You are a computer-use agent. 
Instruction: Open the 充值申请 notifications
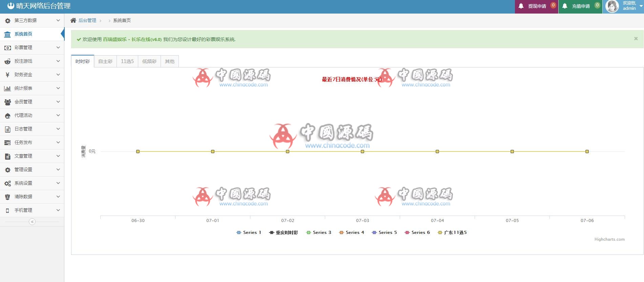tap(580, 6)
